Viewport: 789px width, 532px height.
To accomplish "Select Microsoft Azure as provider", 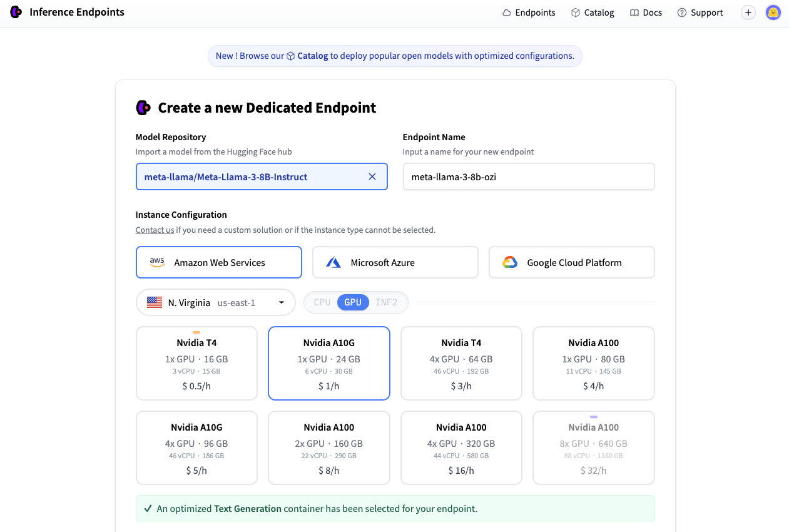I will [x=395, y=262].
